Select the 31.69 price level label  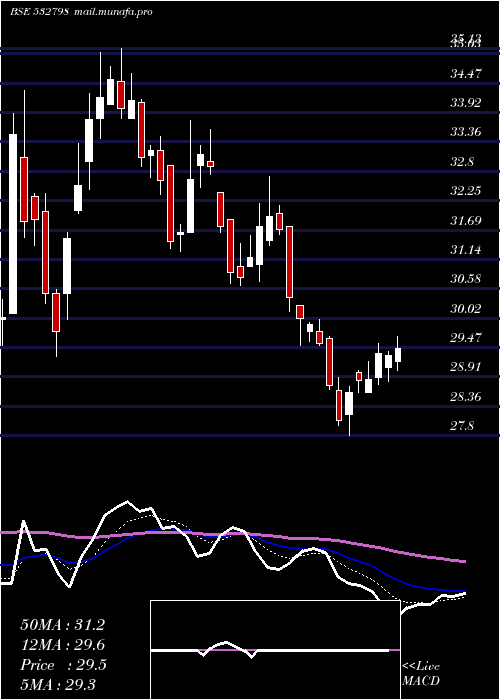[x=466, y=221]
